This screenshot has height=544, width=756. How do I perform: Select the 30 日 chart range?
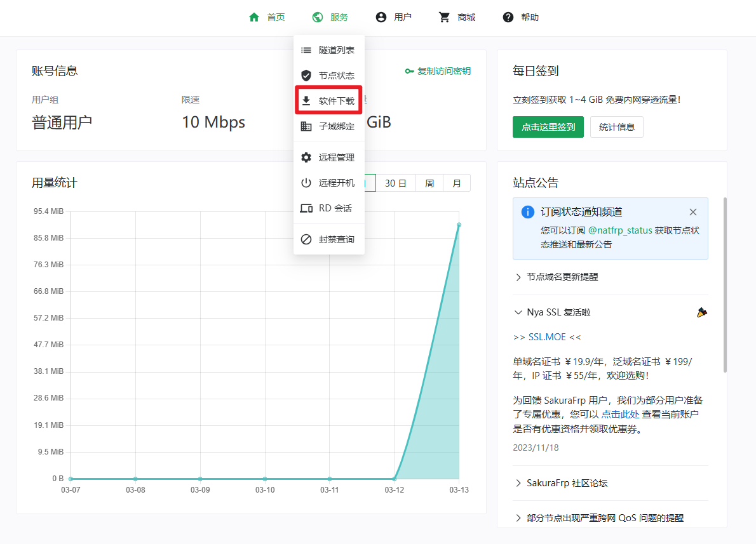coord(395,183)
